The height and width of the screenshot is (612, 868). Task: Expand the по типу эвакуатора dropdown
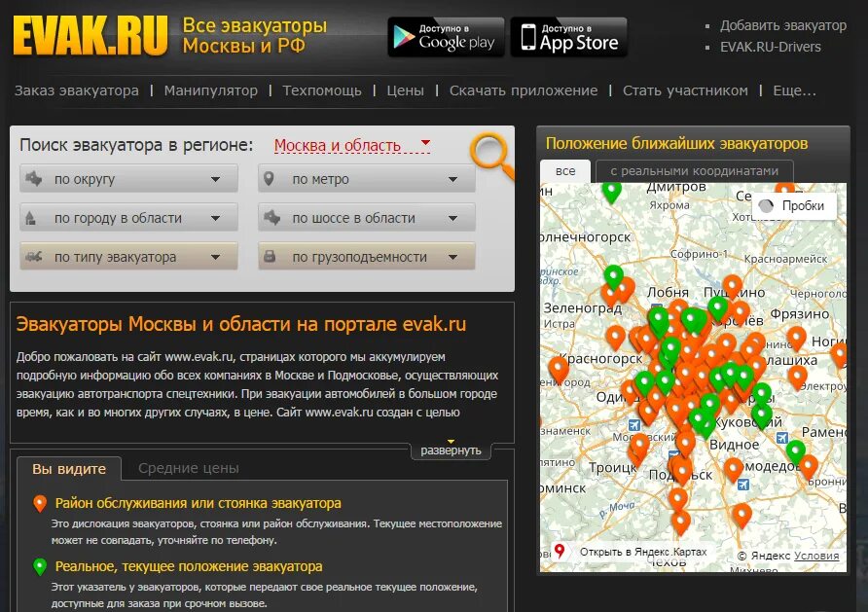129,257
